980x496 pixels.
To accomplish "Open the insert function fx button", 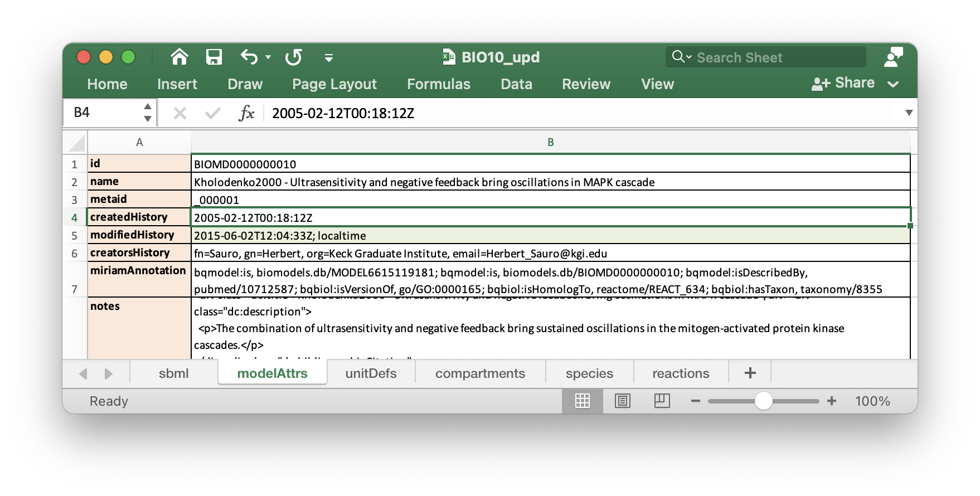I will pos(246,113).
